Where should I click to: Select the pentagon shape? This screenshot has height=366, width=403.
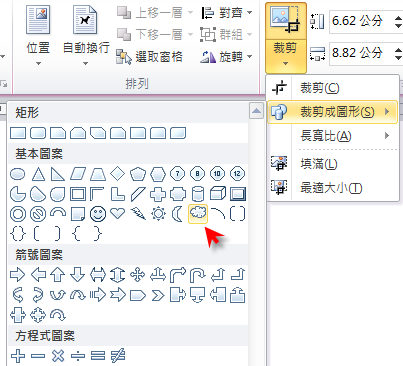coord(138,174)
